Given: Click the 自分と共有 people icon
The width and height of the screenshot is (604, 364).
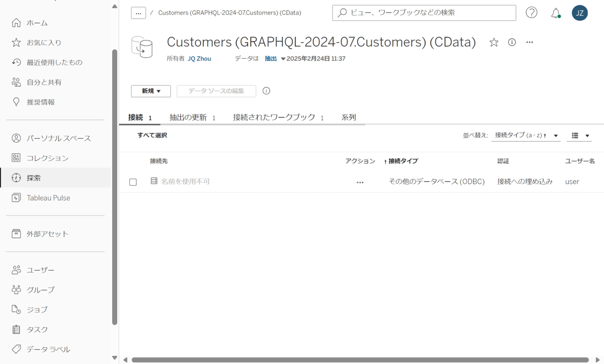Looking at the screenshot, I should tap(16, 82).
